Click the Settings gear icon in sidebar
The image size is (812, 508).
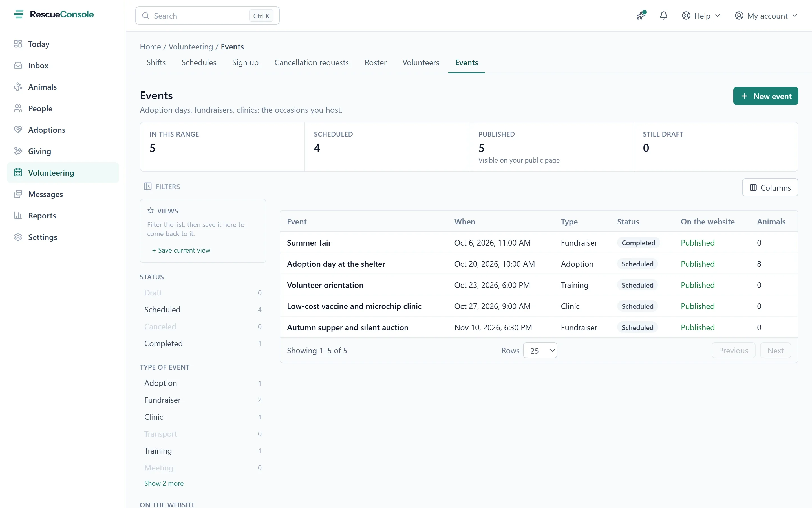click(18, 237)
